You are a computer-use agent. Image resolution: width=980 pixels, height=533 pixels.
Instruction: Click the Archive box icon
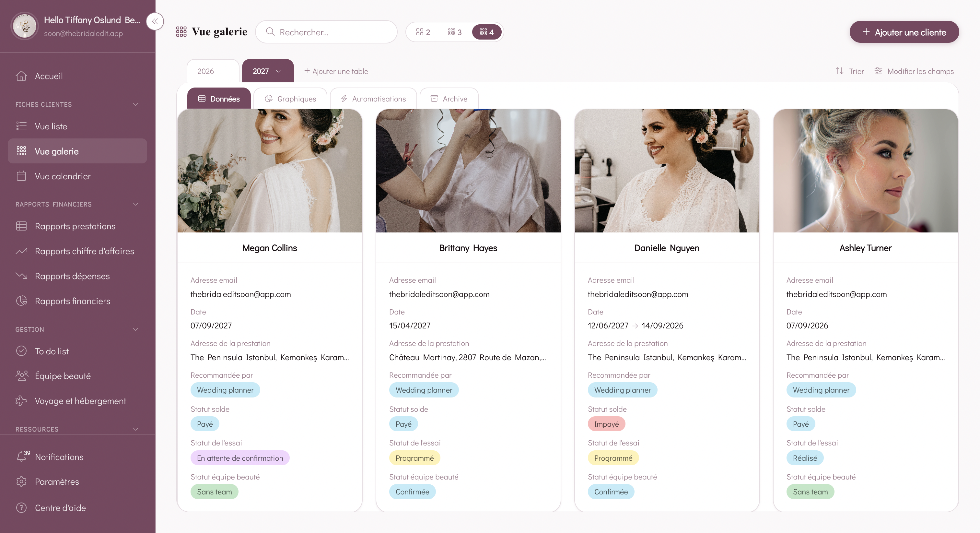pos(434,99)
